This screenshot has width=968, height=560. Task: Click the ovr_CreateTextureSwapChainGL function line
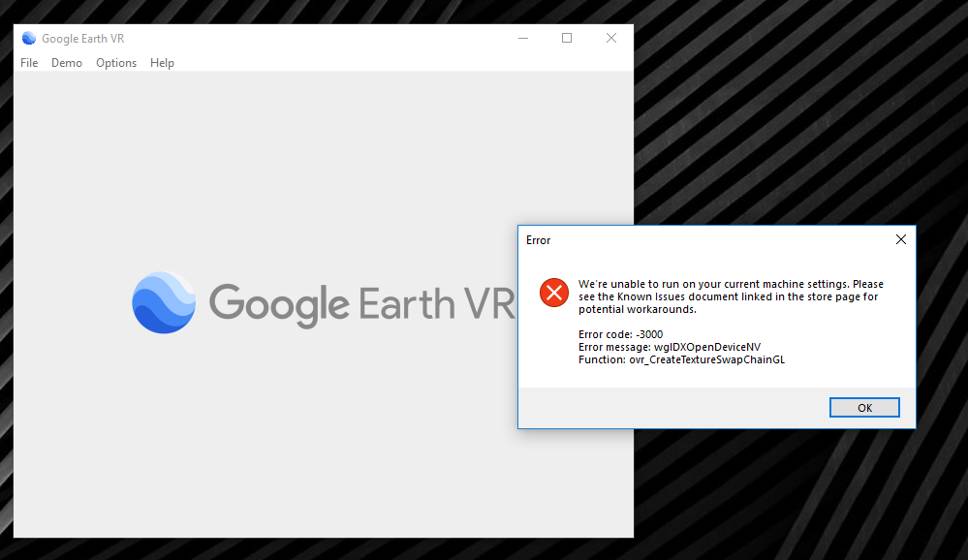click(682, 358)
